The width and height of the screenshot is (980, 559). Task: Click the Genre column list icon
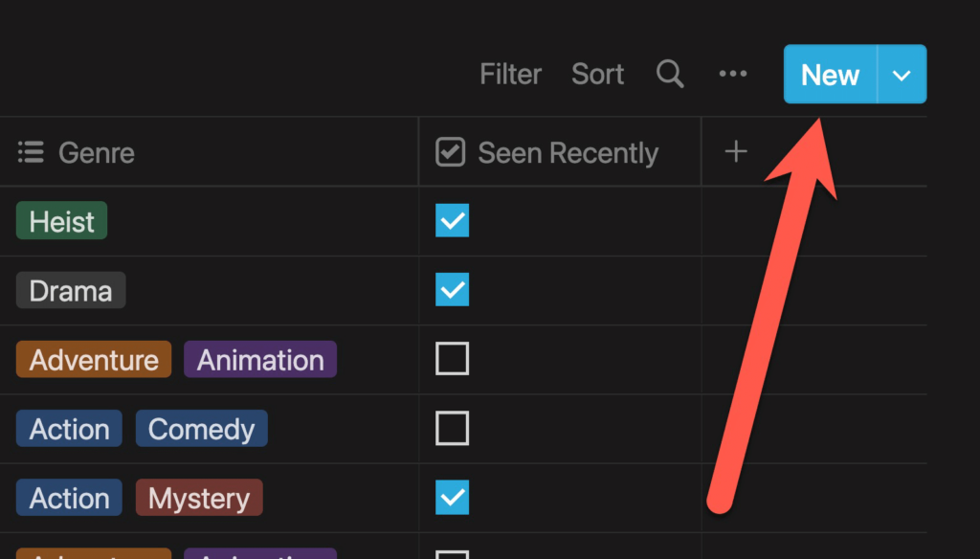point(31,152)
